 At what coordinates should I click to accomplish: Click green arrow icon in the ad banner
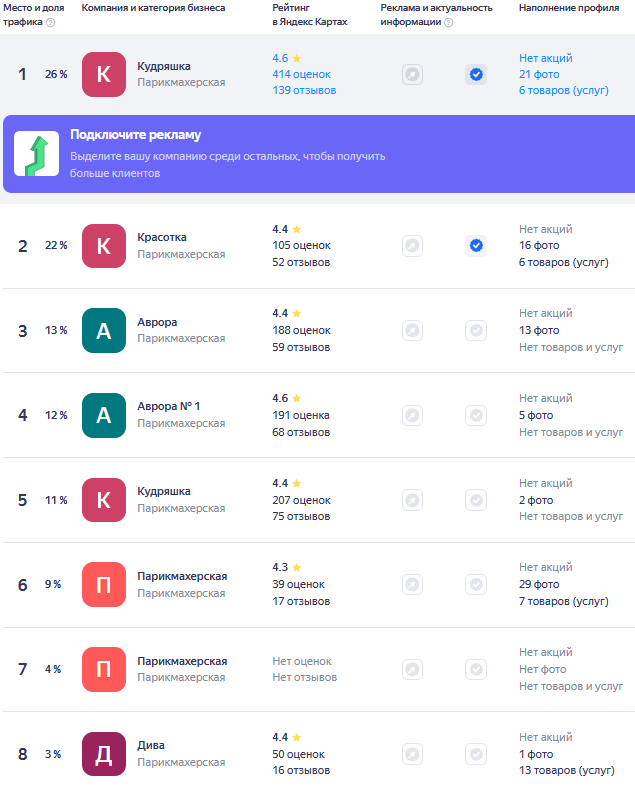tap(36, 153)
